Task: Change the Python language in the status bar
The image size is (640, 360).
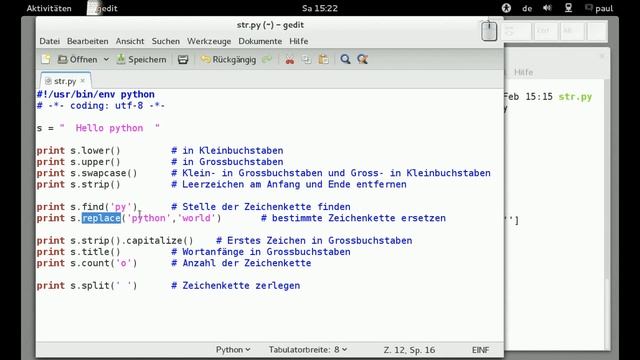Action: point(233,350)
